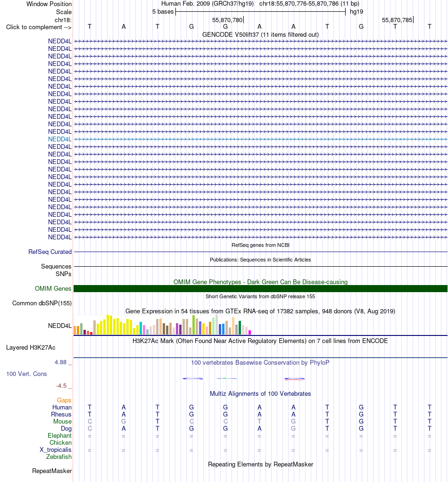Select the 'Human' alignment row label
Screen dimensions: 448x482
point(62,407)
